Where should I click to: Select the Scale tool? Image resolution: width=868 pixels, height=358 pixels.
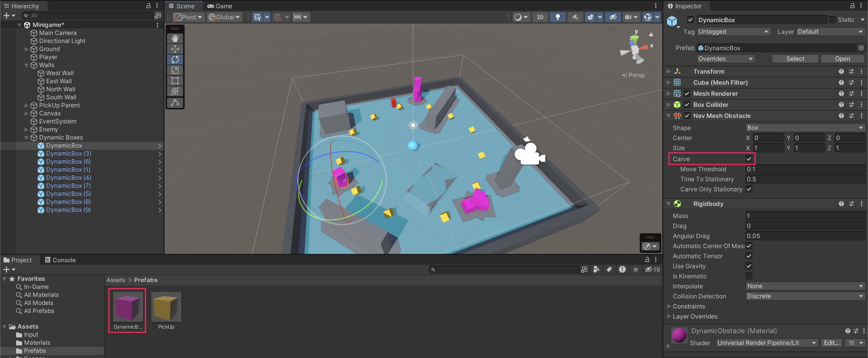(175, 70)
